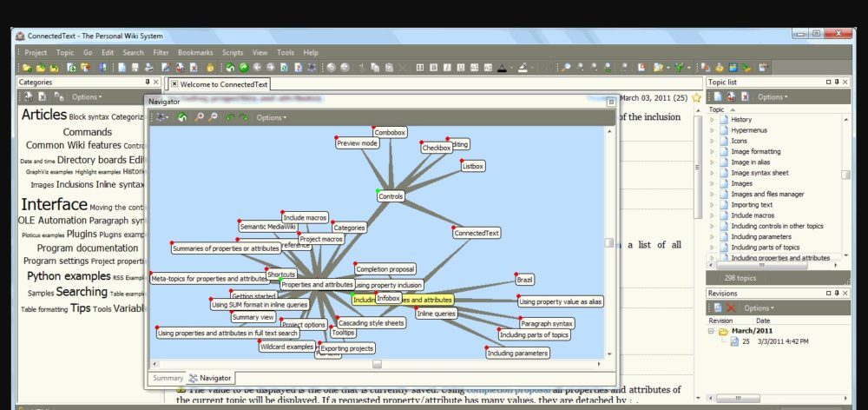Viewport: 868px width, 410px height.
Task: Pin the Categories panel
Action: (x=147, y=82)
